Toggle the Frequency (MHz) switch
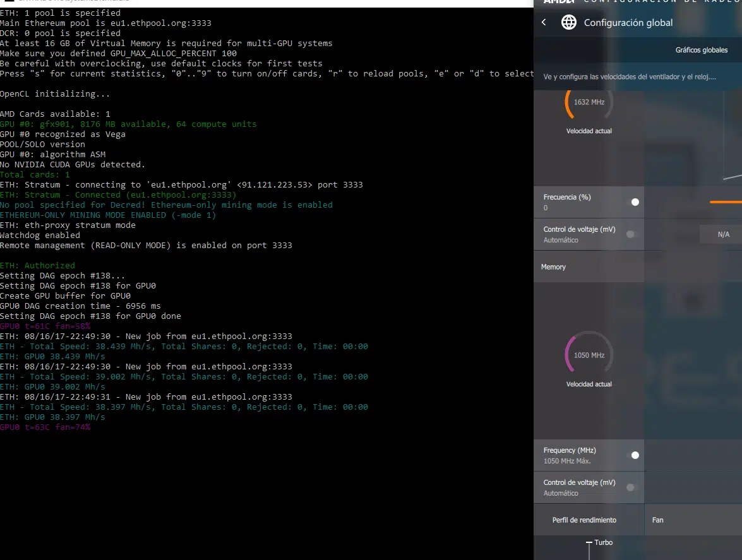The height and width of the screenshot is (560, 742). coord(633,455)
